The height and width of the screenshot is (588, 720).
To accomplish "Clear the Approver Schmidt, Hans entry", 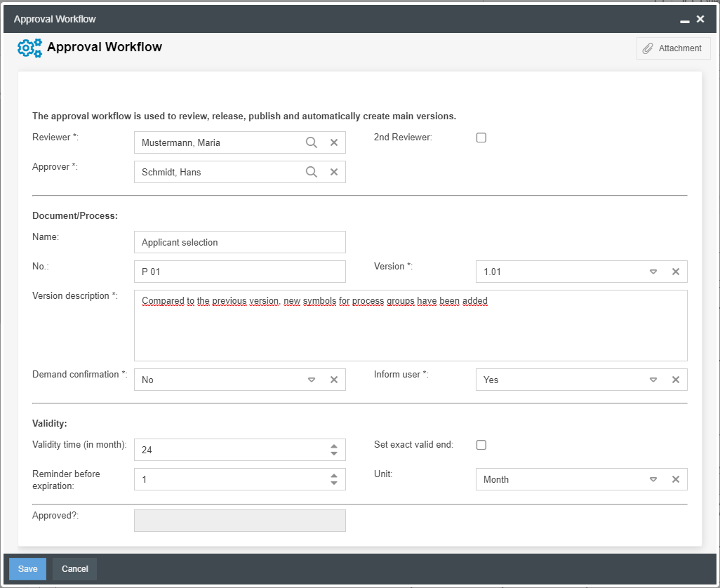I will pos(334,172).
